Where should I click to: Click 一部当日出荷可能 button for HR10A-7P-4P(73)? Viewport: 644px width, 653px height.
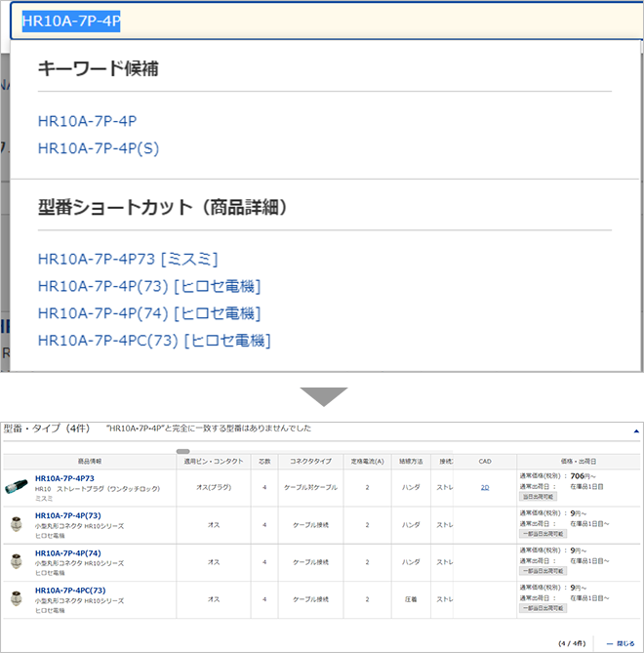[544, 534]
